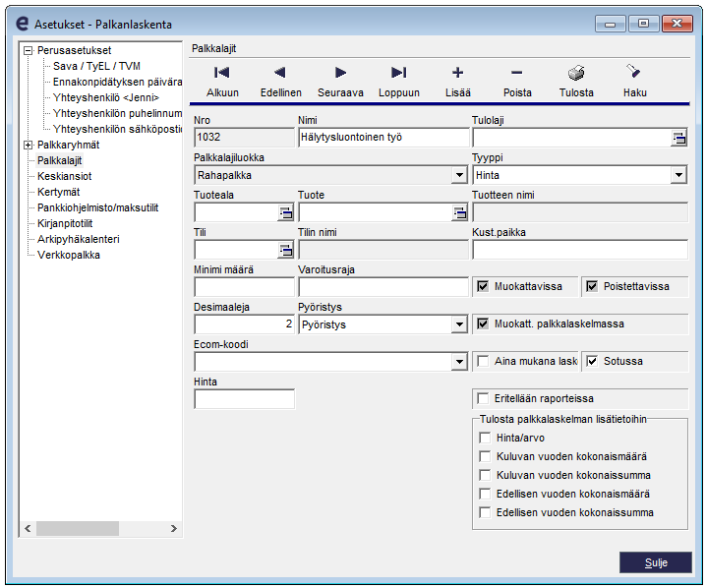Enable Aina mukana lask checkbox

click(x=483, y=361)
